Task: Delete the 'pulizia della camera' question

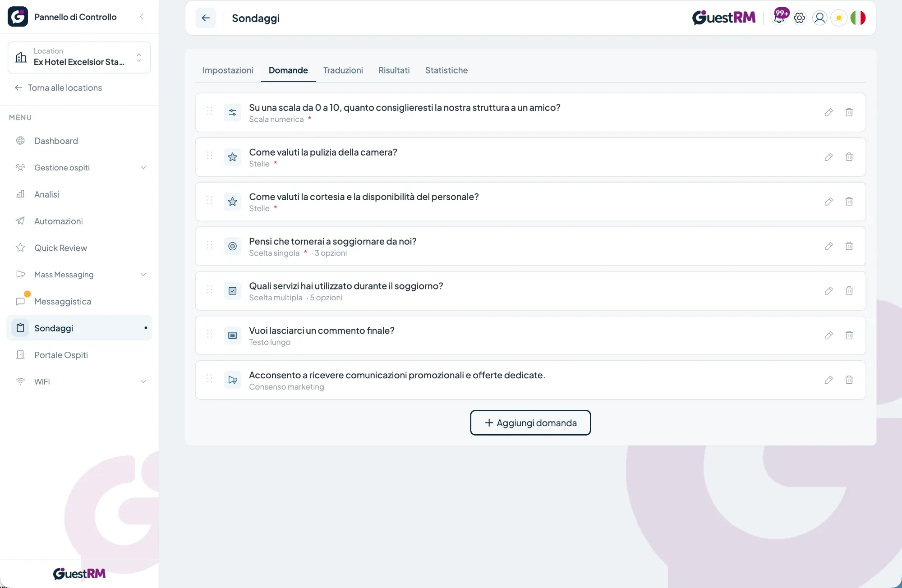Action: coord(849,157)
